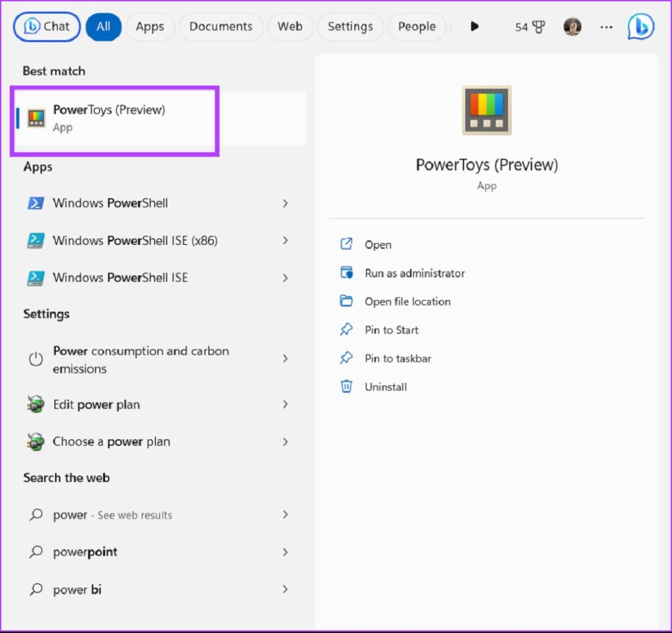Click the Edit power plan icon

point(35,404)
